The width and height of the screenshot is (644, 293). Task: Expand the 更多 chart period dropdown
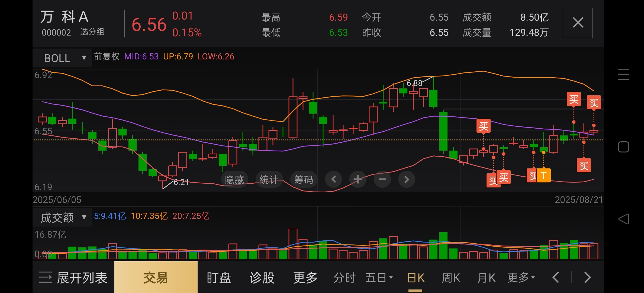[521, 278]
